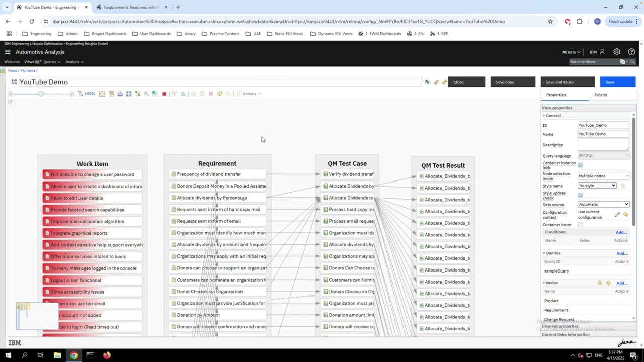Toggle Container location lock checkbox
This screenshot has height=362, width=644.
coord(580,165)
